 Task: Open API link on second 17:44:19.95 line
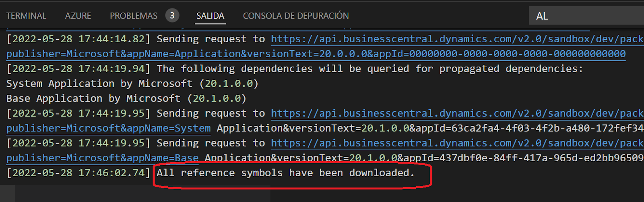click(457, 143)
